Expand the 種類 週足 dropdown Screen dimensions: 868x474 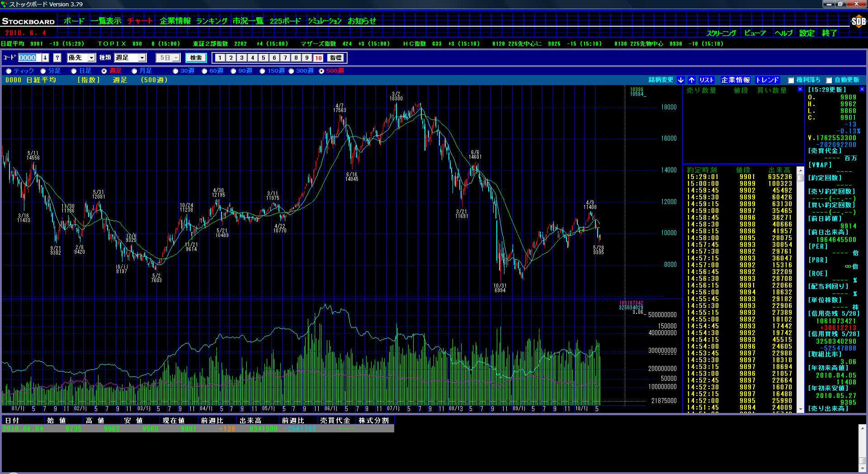(x=142, y=58)
